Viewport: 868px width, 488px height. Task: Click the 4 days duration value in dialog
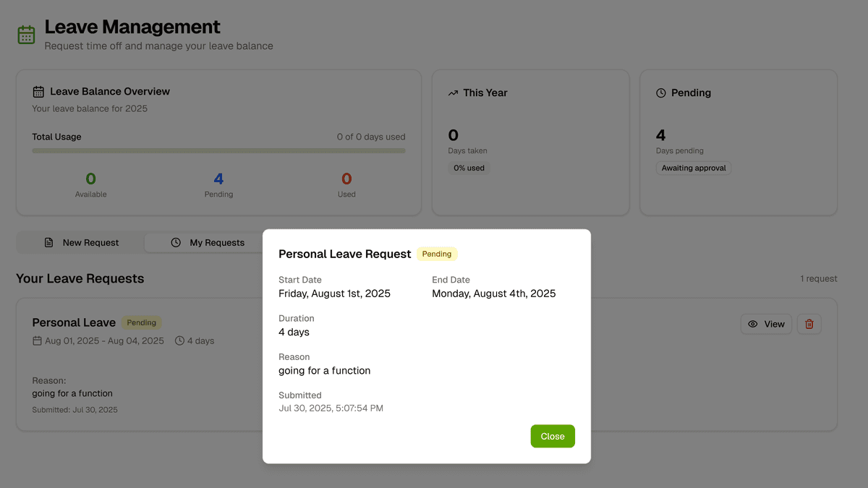(294, 333)
